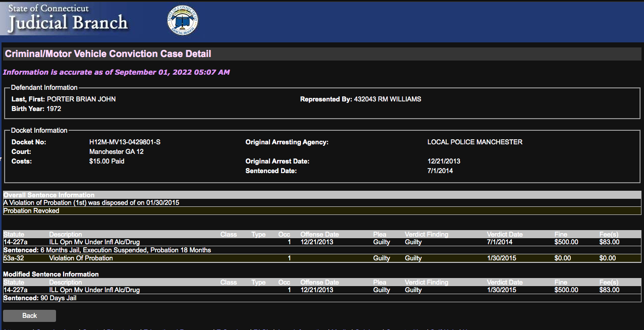
Task: Click the 'Costs:' label
Action: pyautogui.click(x=22, y=161)
